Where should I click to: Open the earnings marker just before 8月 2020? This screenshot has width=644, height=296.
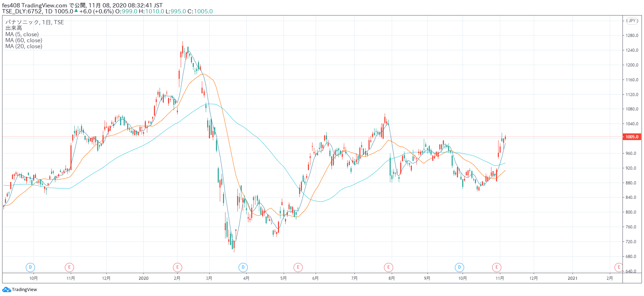click(x=388, y=267)
